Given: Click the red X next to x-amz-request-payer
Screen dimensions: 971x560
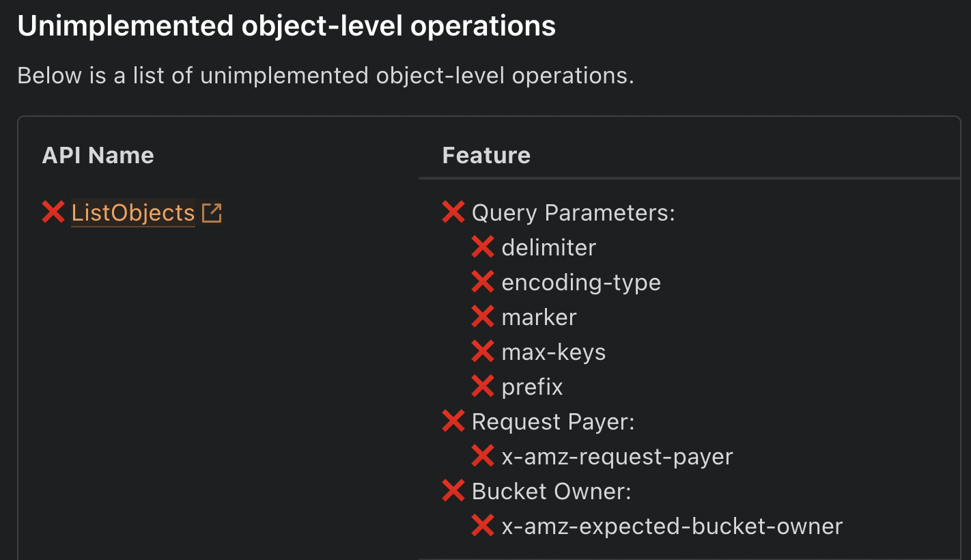Looking at the screenshot, I should click(x=483, y=456).
